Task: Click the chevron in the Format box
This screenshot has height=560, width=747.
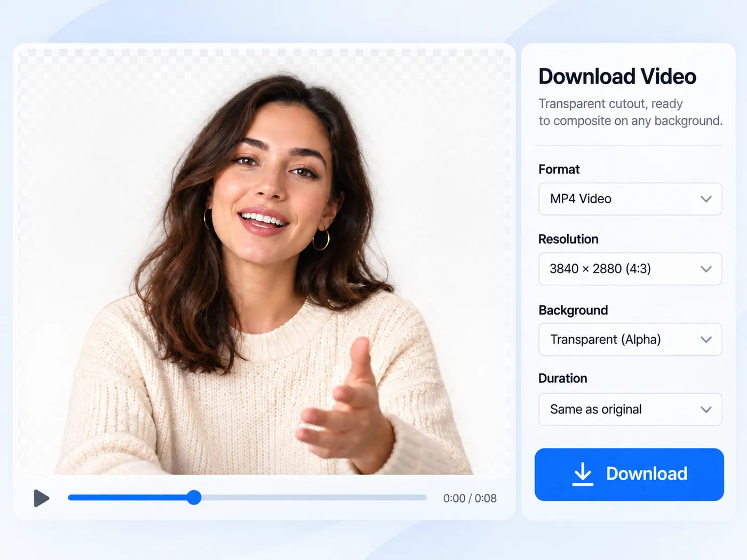Action: (706, 199)
